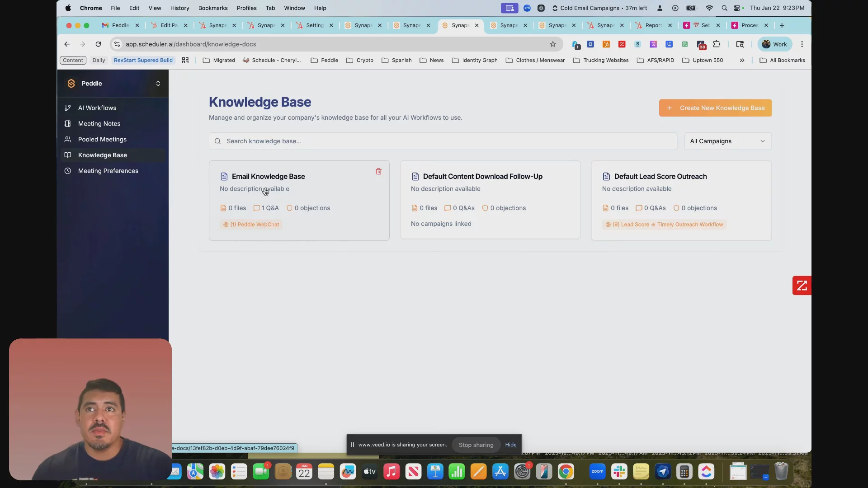Click Stop sharing in the veed.io bar
The width and height of the screenshot is (868, 488).
(476, 445)
